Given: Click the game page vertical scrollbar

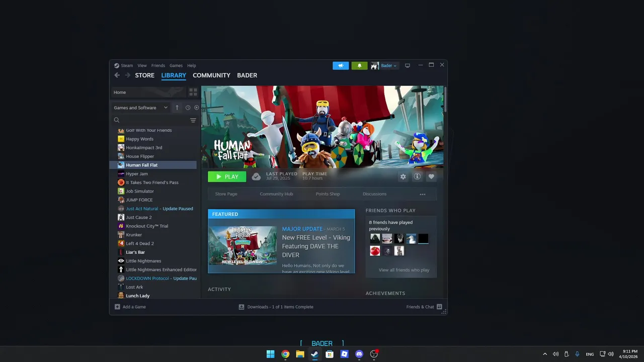Looking at the screenshot, I should pyautogui.click(x=445, y=99).
